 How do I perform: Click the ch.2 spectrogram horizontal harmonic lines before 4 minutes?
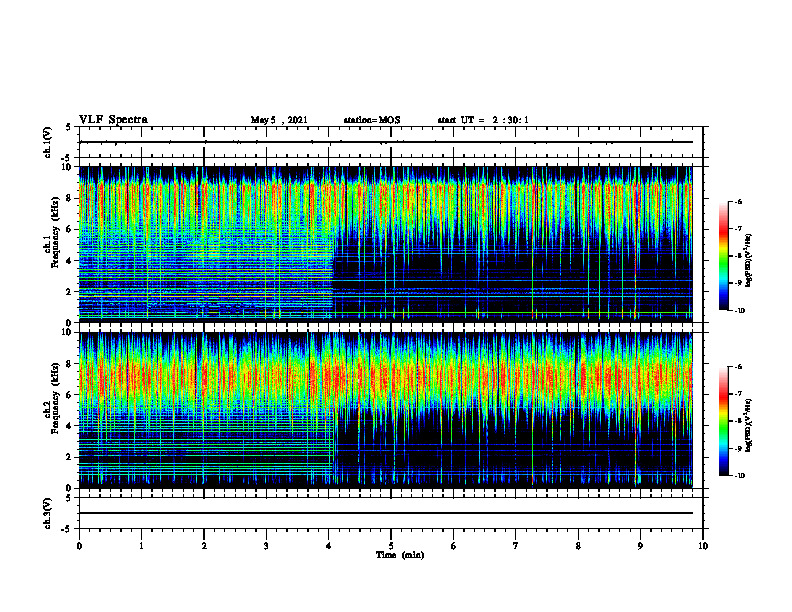point(206,444)
